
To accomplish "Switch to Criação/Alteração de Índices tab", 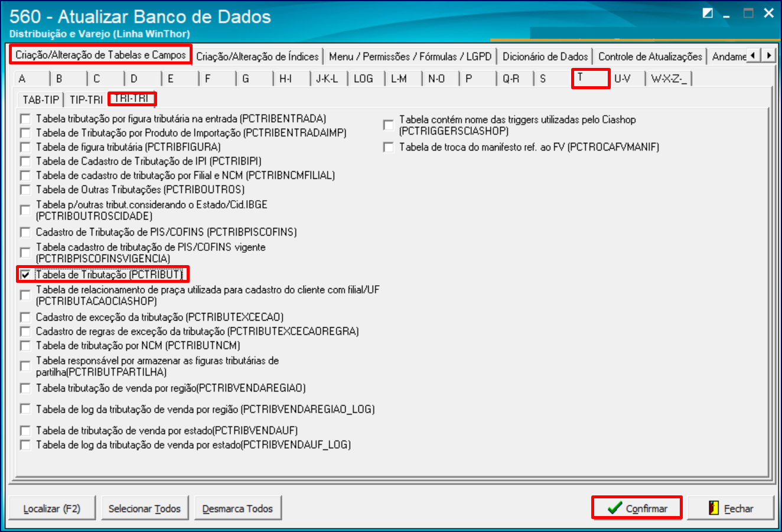I will [258, 57].
